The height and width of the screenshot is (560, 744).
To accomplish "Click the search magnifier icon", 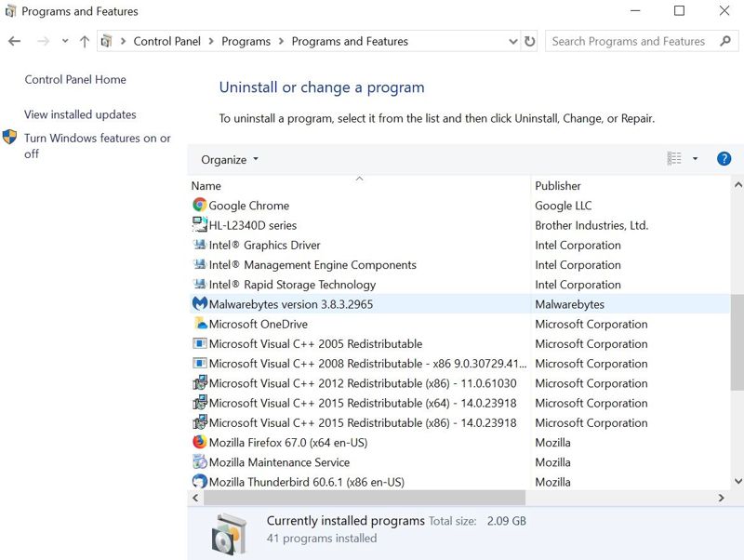I will click(x=725, y=41).
